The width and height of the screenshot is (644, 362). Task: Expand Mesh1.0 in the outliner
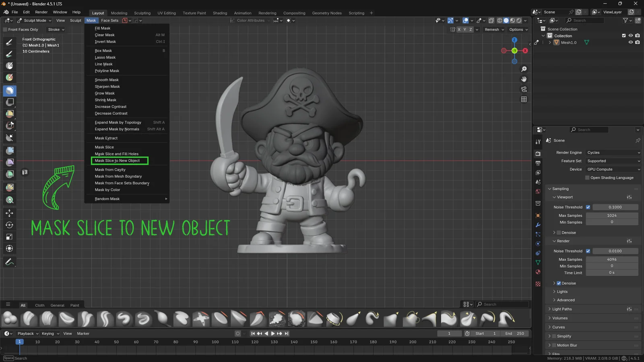(x=550, y=42)
